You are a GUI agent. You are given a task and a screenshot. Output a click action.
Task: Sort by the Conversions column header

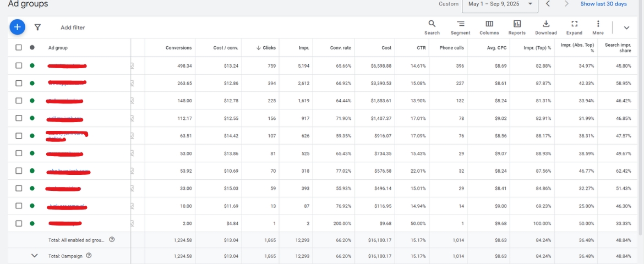178,48
